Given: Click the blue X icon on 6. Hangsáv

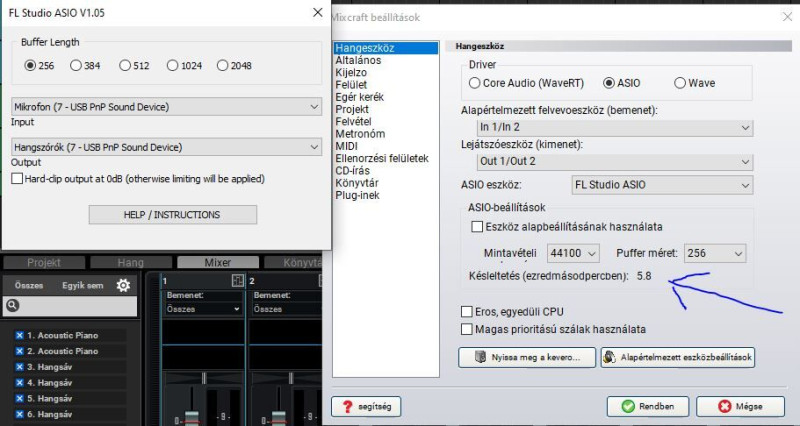Looking at the screenshot, I should [x=19, y=414].
